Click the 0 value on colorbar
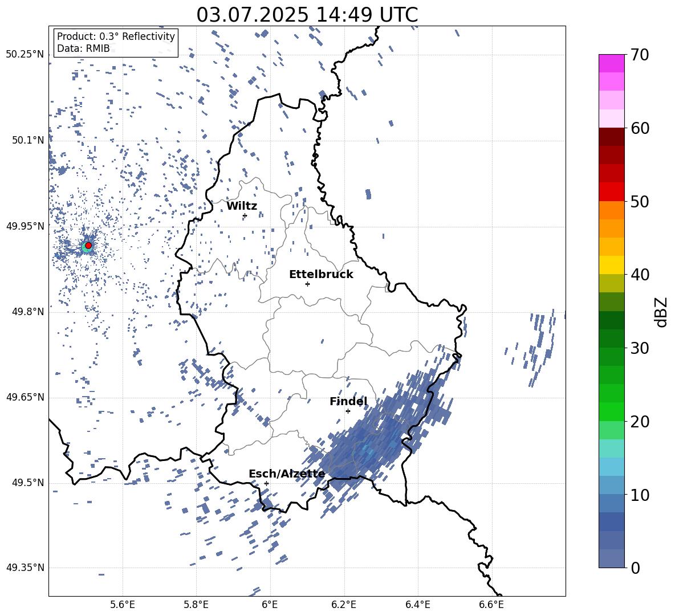Viewport: 675px width, 616px height. [635, 568]
